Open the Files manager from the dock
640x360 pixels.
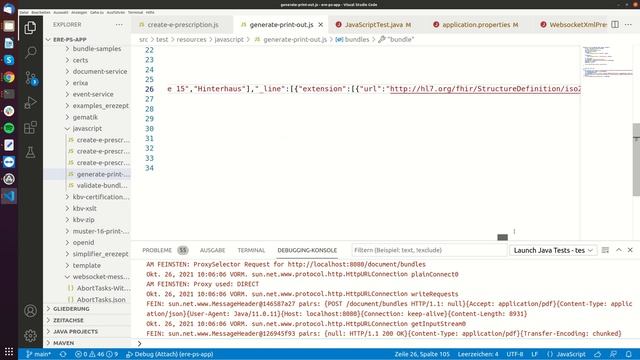(x=9, y=26)
